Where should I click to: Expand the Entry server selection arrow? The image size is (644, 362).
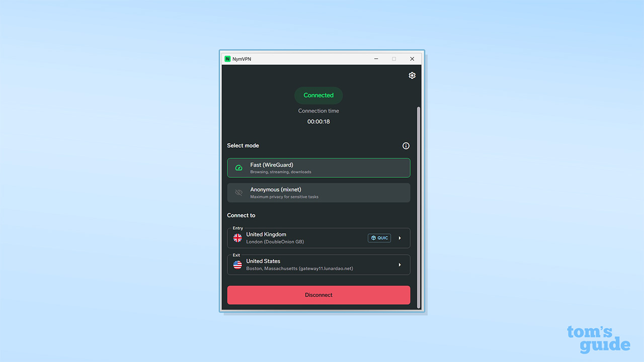(x=400, y=238)
